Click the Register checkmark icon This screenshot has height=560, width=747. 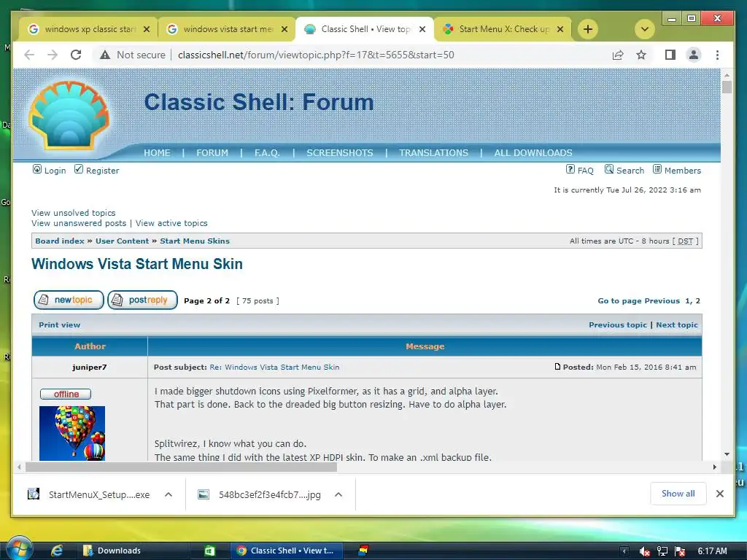79,169
